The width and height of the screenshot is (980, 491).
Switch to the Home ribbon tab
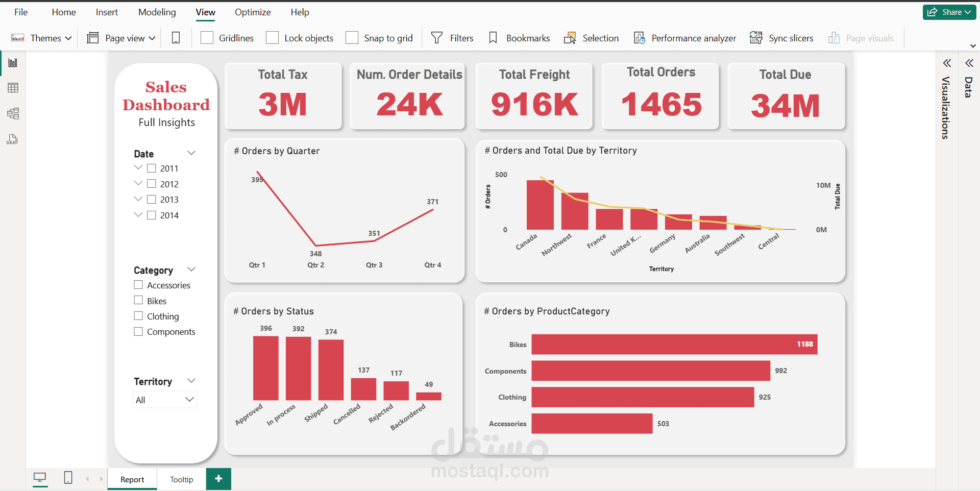click(x=64, y=12)
